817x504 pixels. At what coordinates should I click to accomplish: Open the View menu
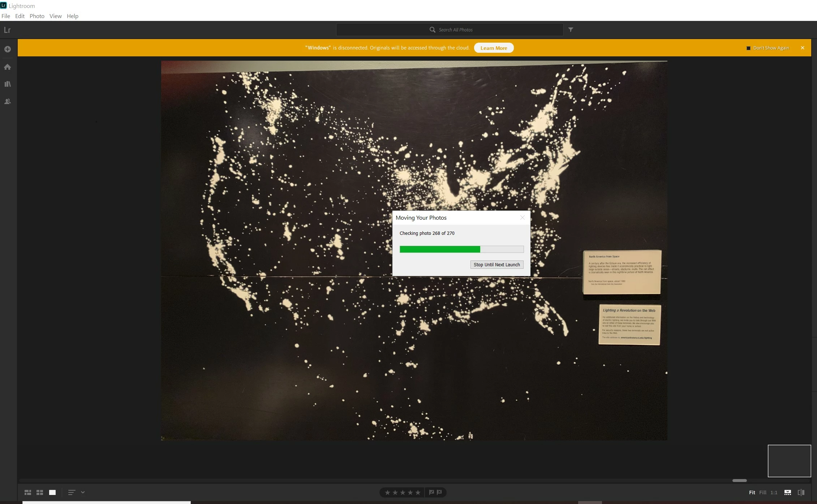55,16
